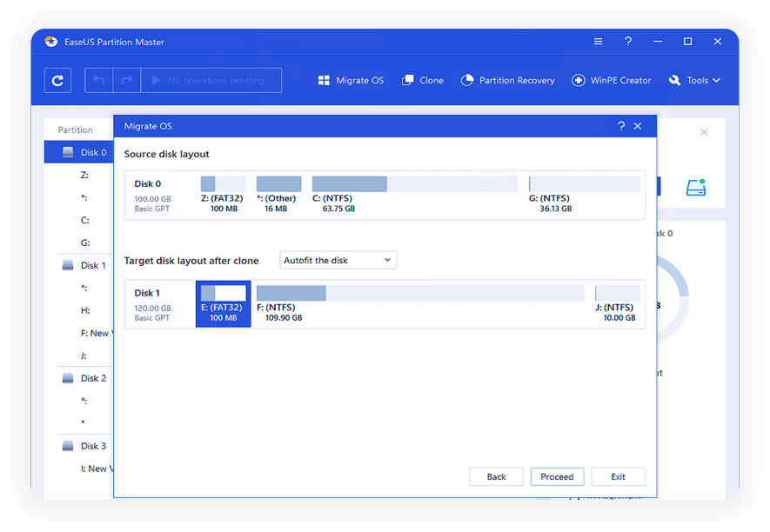Open the Clone tool
The width and height of the screenshot is (770, 532).
point(423,81)
